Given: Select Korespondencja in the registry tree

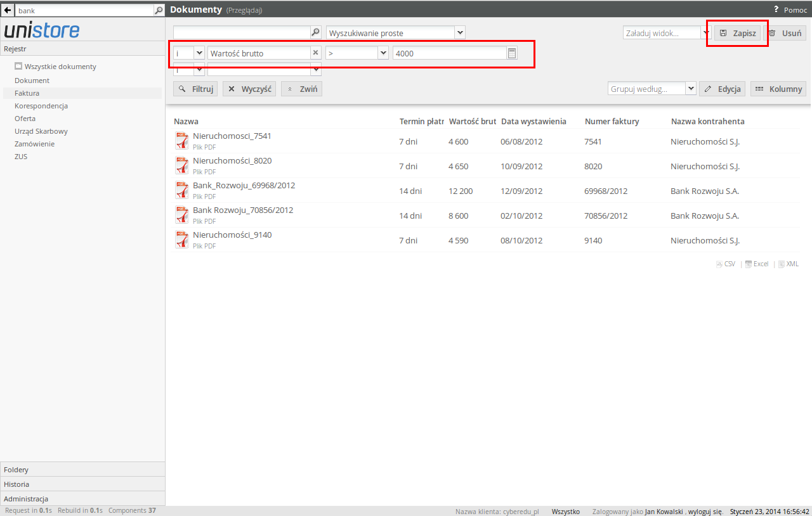Looking at the screenshot, I should pos(41,106).
